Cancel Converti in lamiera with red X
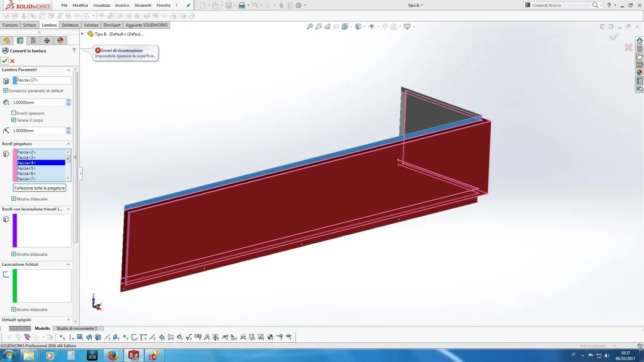The height and width of the screenshot is (362, 644). click(x=12, y=61)
